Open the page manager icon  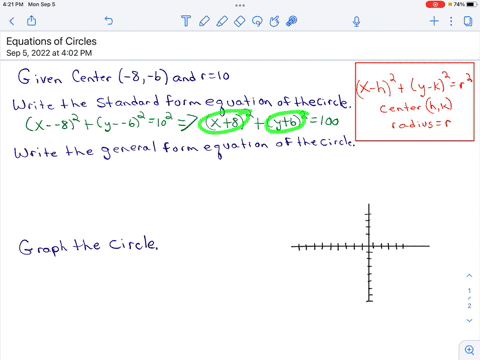coord(468,21)
